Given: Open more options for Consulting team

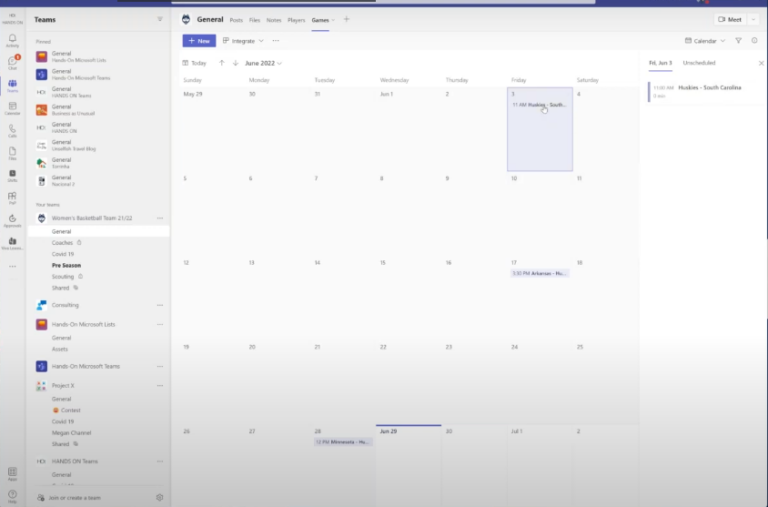Looking at the screenshot, I should (160, 305).
